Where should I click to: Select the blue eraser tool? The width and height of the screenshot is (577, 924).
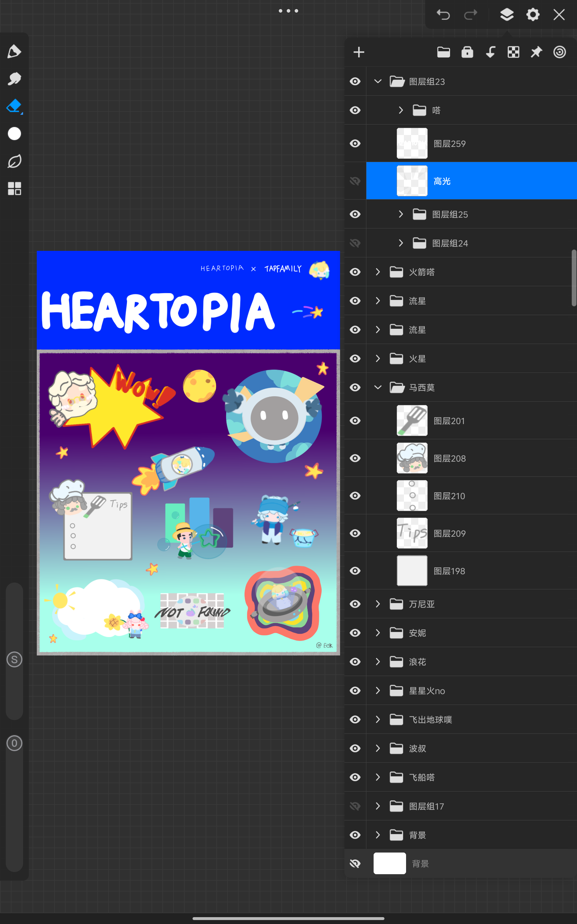click(x=14, y=106)
